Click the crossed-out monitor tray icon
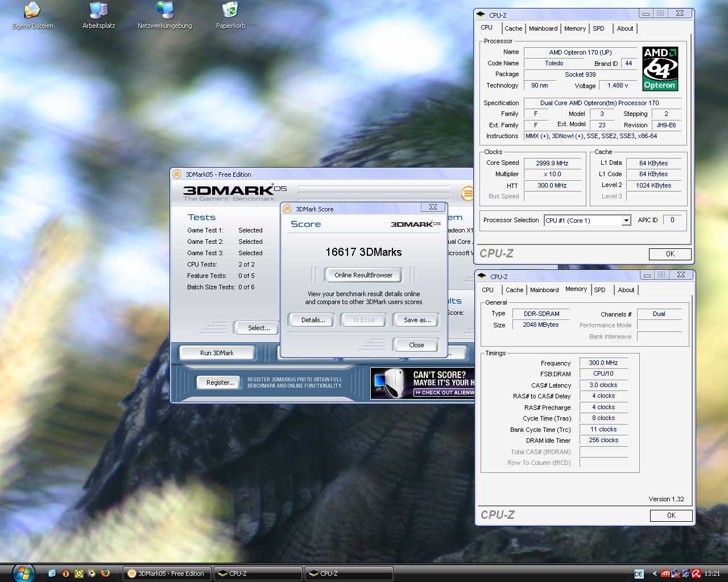Viewport: 728px width, 582px height. click(686, 573)
